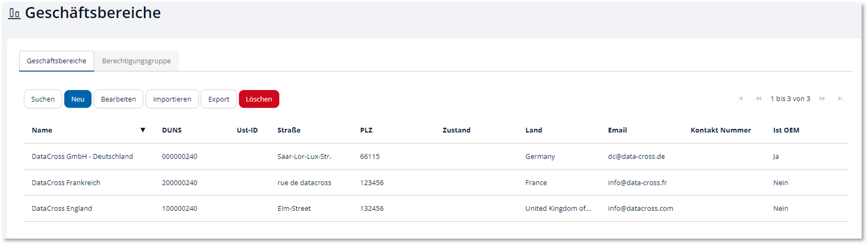
Task: Go to first page of results
Action: tap(740, 99)
